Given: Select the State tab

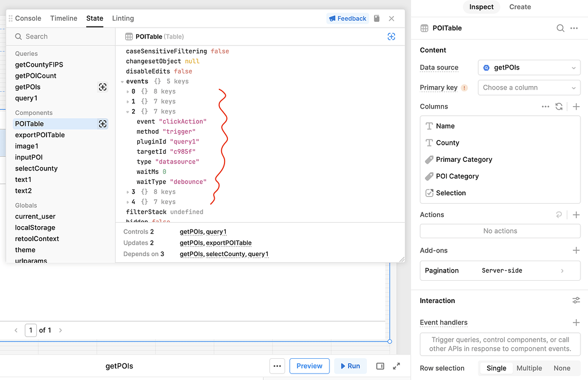Looking at the screenshot, I should click(95, 18).
